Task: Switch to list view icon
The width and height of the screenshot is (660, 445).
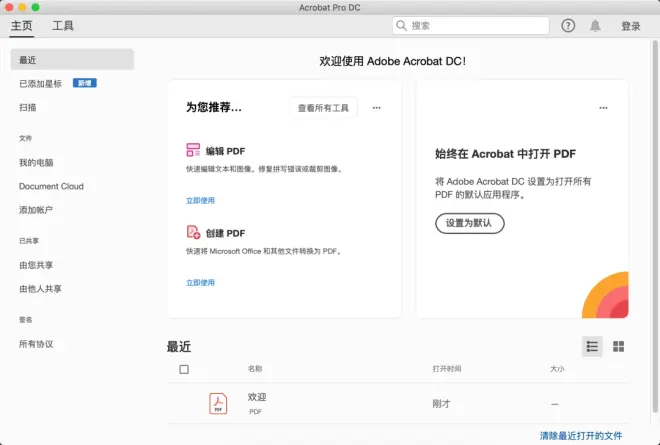Action: (x=592, y=346)
